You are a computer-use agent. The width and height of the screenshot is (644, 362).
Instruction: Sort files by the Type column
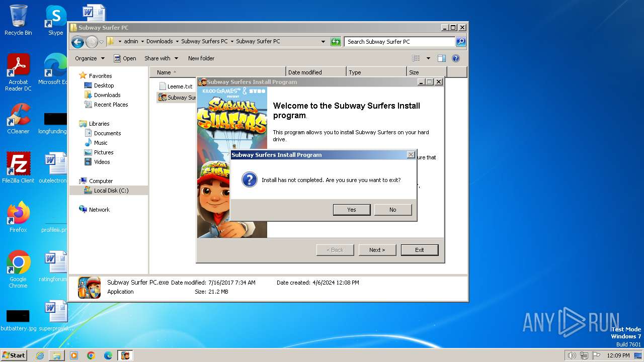(376, 72)
